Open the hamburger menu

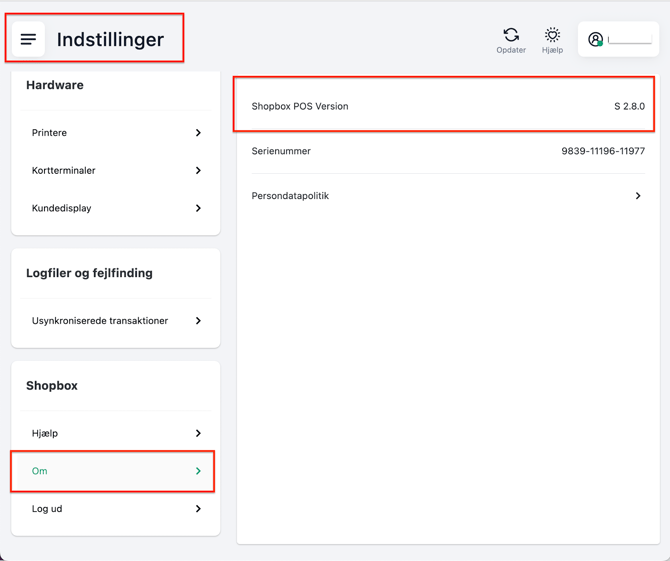click(28, 40)
